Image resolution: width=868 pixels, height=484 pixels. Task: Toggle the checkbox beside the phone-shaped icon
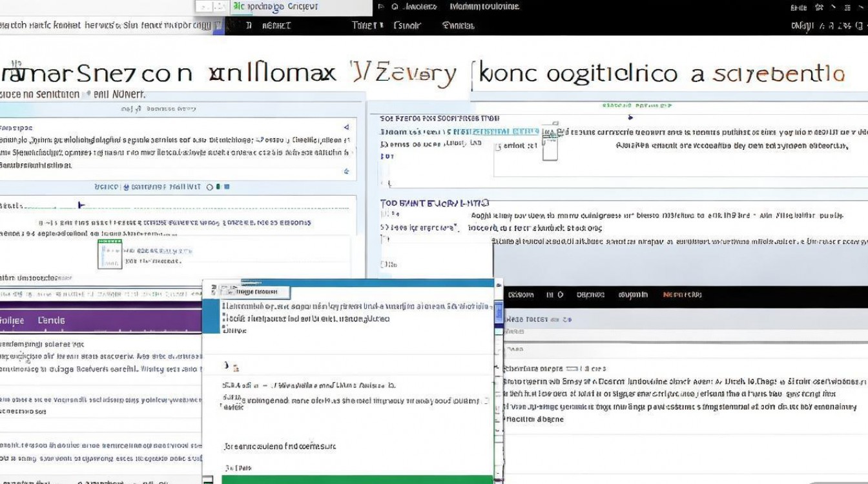(x=497, y=146)
